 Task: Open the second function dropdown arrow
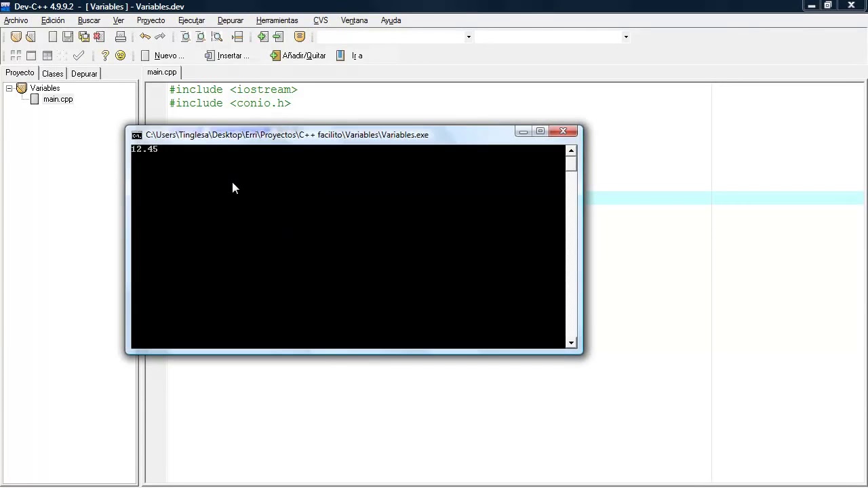click(x=626, y=37)
